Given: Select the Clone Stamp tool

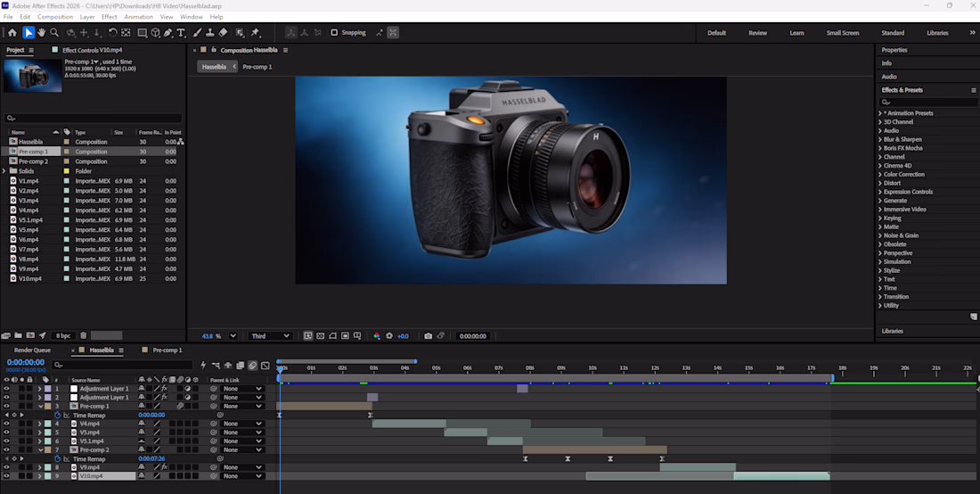Looking at the screenshot, I should coord(210,32).
